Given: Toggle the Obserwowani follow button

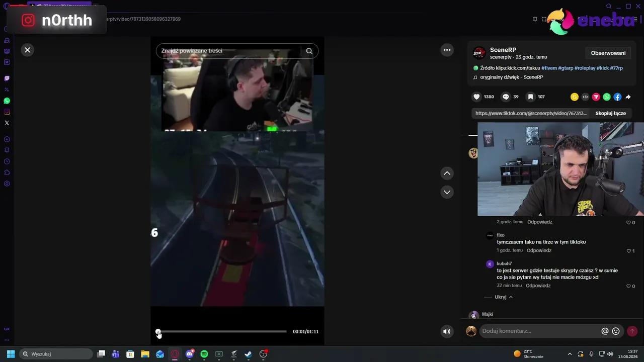Looking at the screenshot, I should pyautogui.click(x=608, y=53).
